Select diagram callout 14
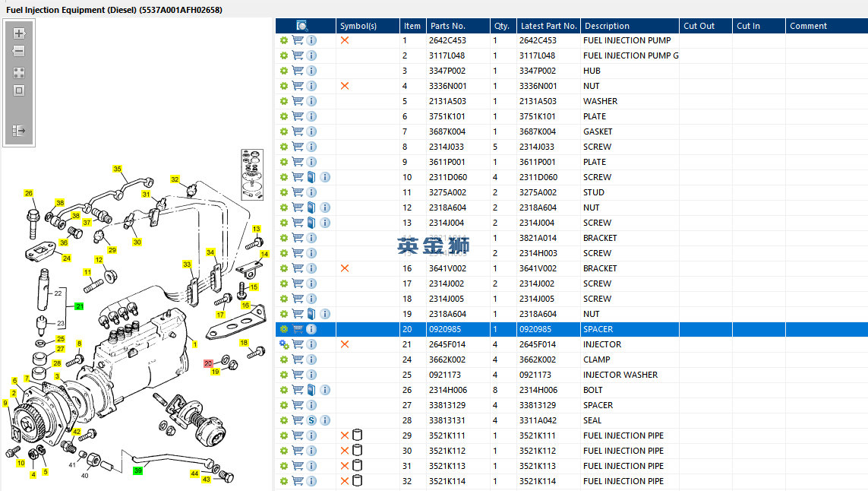The width and height of the screenshot is (868, 491). 264,255
